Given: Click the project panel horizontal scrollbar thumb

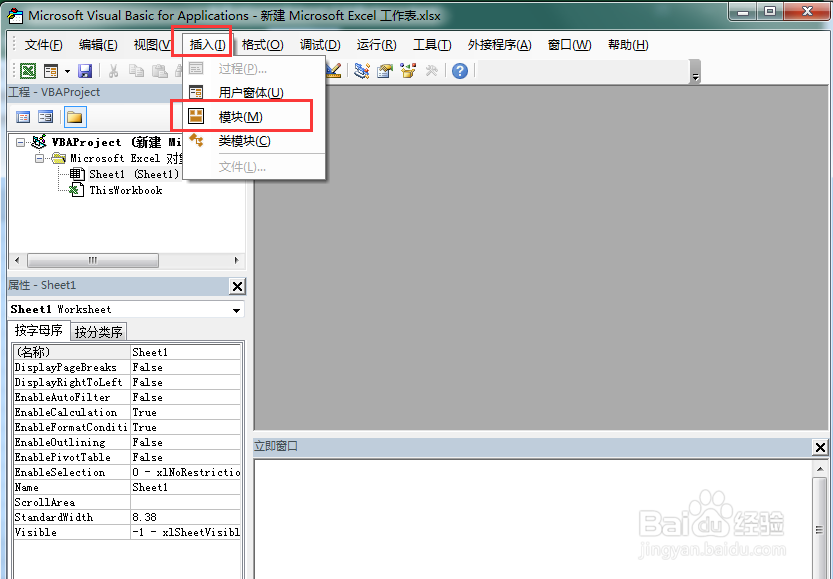Looking at the screenshot, I should point(93,260).
